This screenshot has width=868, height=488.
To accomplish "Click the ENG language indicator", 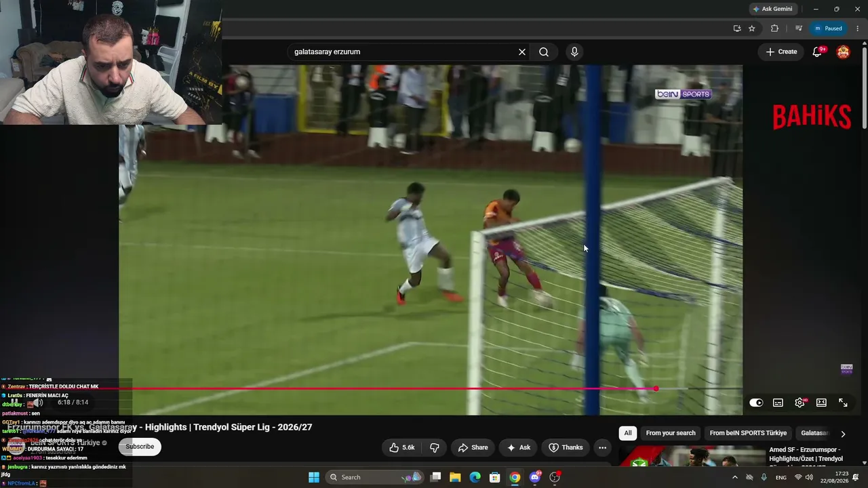I will pyautogui.click(x=781, y=477).
